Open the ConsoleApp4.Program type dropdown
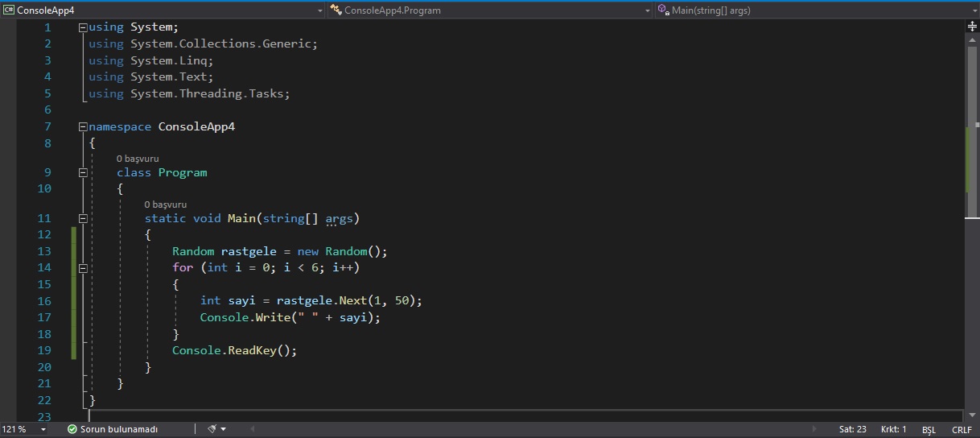 click(x=490, y=10)
